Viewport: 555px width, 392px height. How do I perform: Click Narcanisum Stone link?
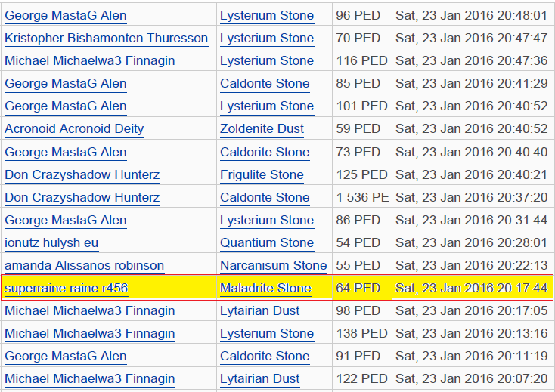274,265
